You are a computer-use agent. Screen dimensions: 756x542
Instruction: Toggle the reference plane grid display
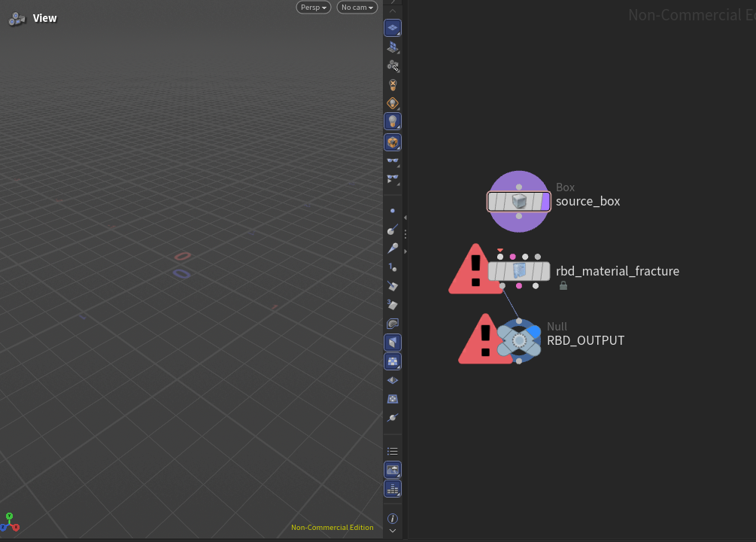(x=393, y=28)
